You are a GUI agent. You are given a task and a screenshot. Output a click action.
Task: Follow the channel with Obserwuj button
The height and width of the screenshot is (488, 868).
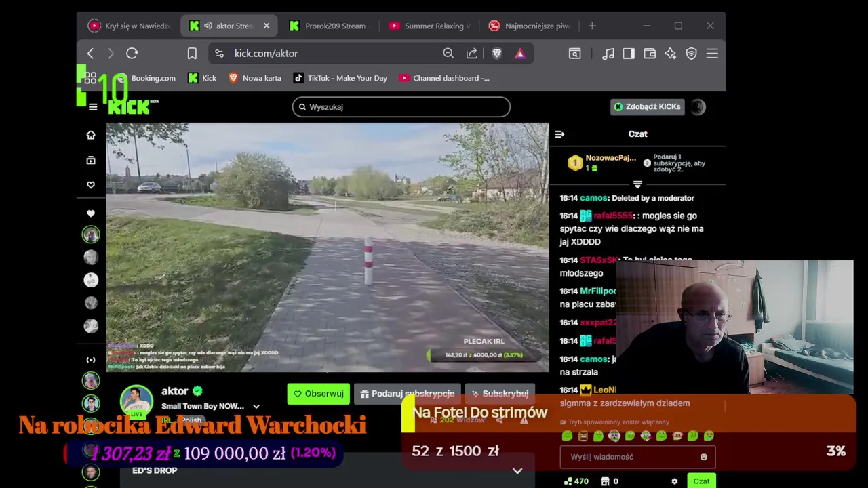pyautogui.click(x=318, y=394)
